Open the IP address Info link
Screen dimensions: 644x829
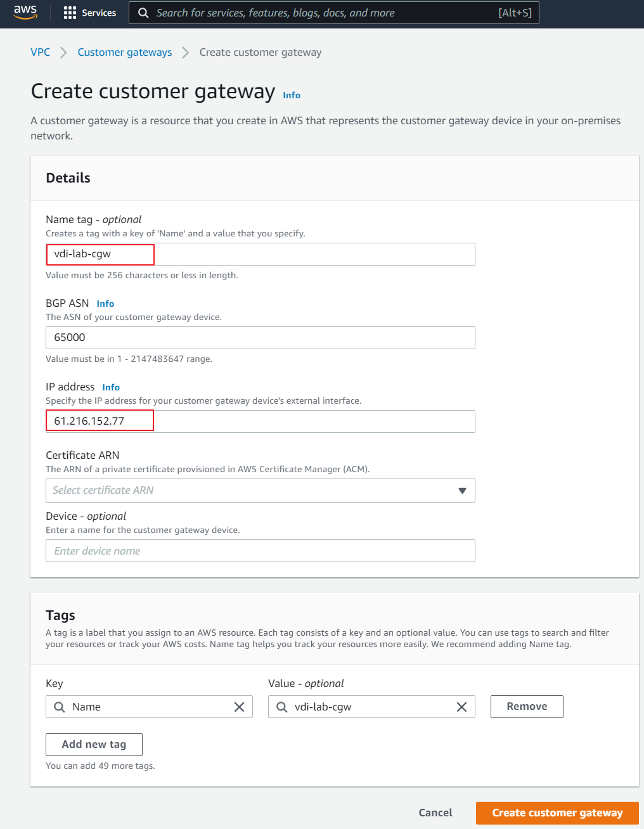tap(111, 387)
